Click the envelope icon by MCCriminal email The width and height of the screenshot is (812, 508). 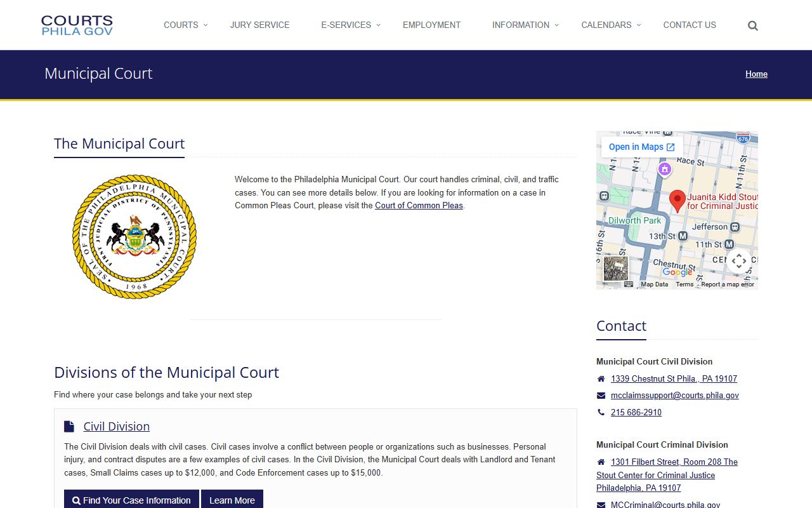[601, 505]
